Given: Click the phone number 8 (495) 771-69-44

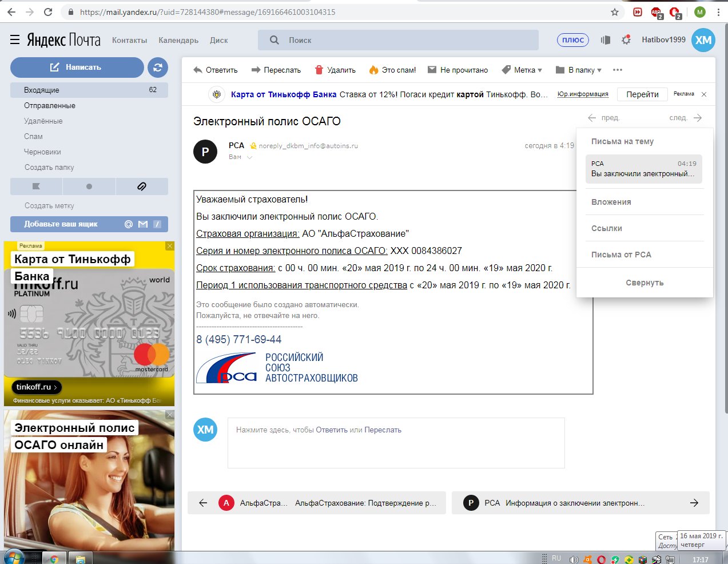Looking at the screenshot, I should 239,339.
